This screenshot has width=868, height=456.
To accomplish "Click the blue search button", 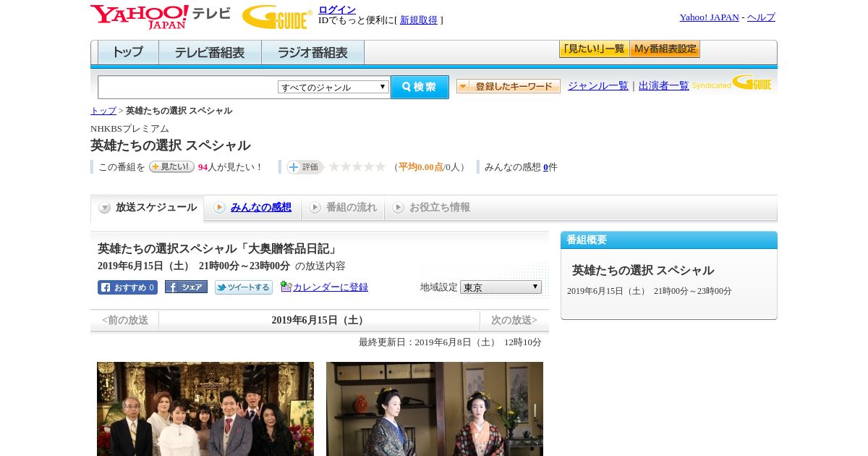I will click(x=420, y=87).
